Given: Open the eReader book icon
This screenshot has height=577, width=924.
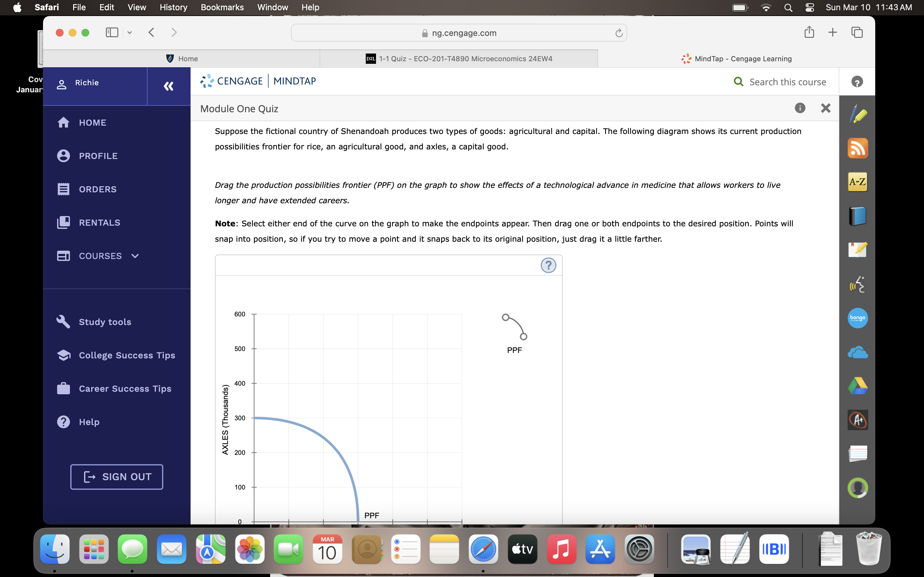Looking at the screenshot, I should coord(858,216).
